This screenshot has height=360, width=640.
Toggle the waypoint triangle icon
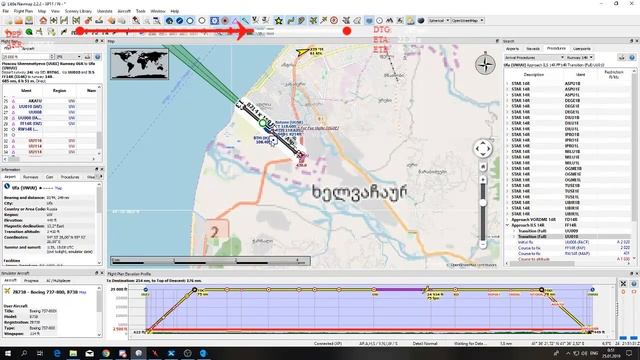235,20
